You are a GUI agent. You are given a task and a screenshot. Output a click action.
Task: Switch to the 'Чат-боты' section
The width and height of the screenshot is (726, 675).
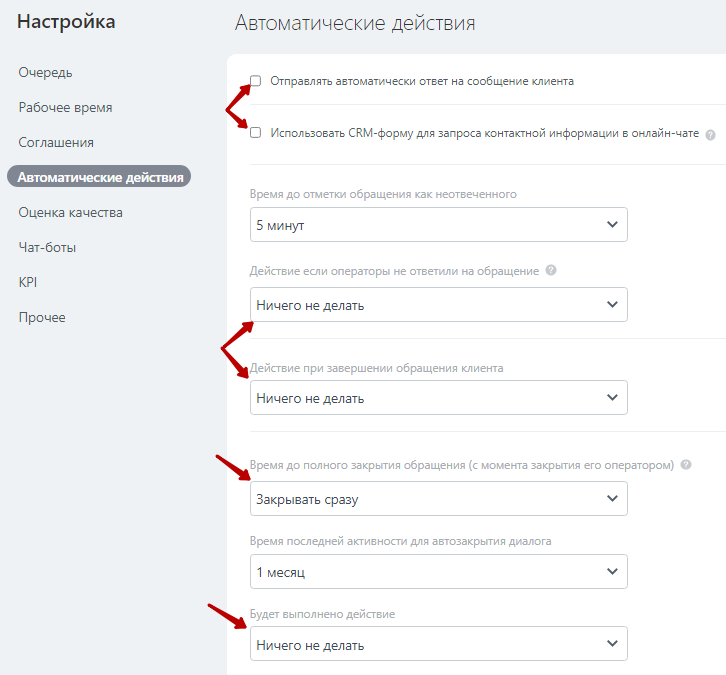point(47,247)
